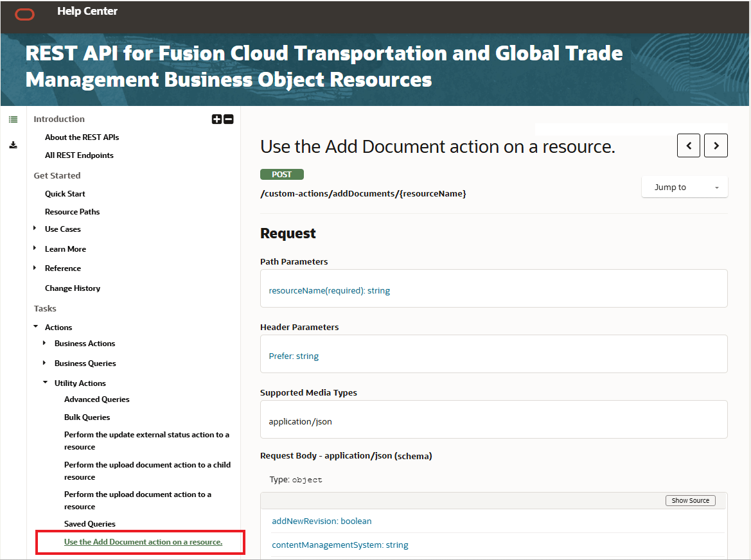Select Bulk Queries in the tree
Image resolution: width=751 pixels, height=560 pixels.
coord(87,417)
